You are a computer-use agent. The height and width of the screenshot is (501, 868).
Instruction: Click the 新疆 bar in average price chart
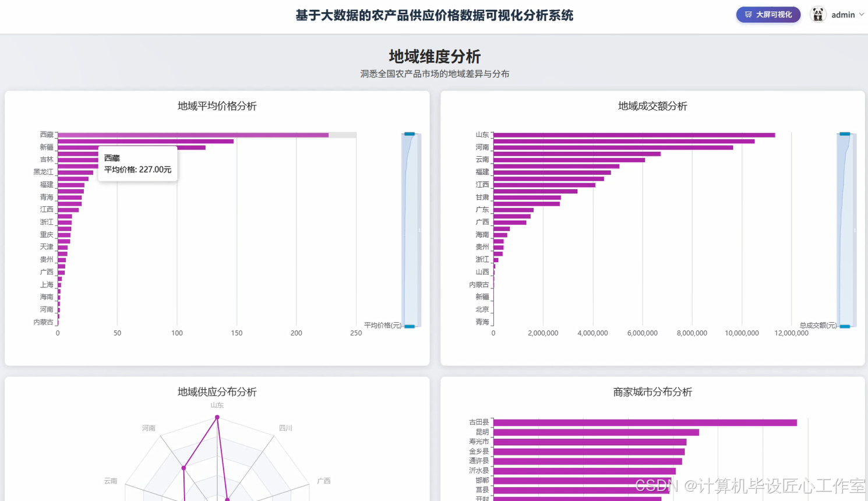tap(132, 147)
